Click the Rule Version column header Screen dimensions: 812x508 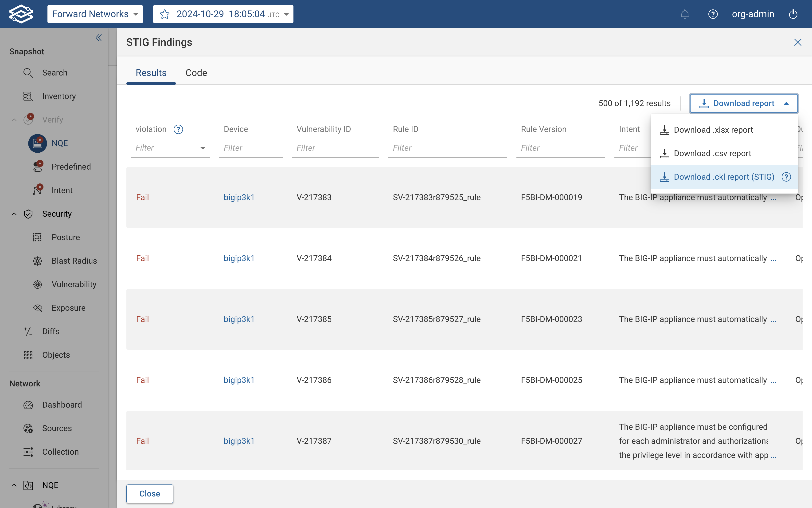click(x=544, y=129)
